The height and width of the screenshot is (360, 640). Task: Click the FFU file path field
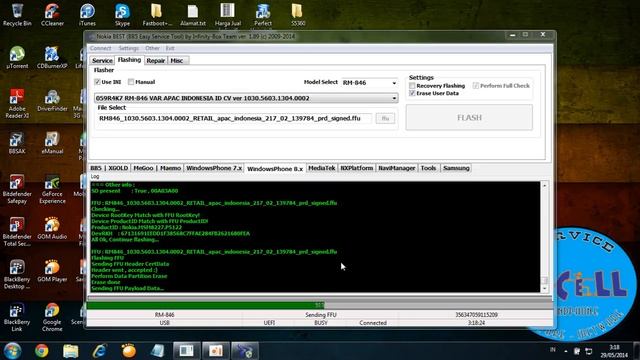[234, 118]
